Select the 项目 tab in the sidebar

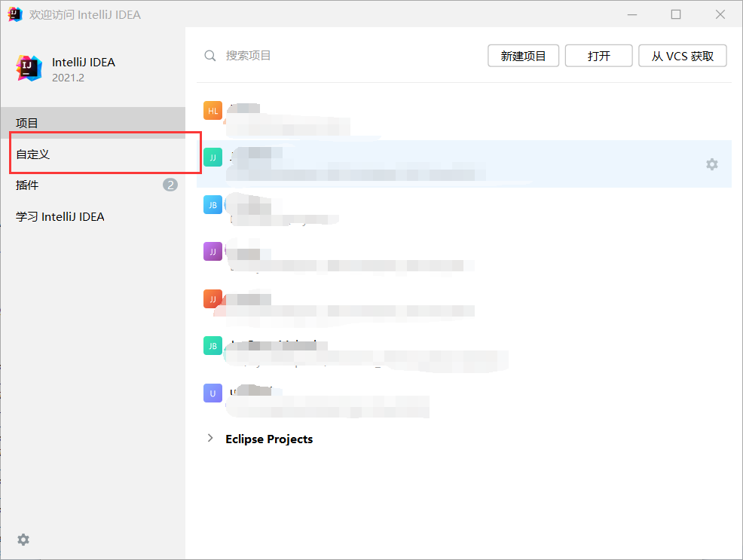click(x=93, y=123)
